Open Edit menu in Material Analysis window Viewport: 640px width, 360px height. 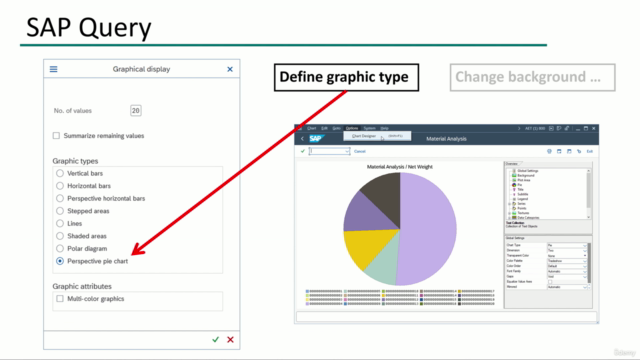324,128
